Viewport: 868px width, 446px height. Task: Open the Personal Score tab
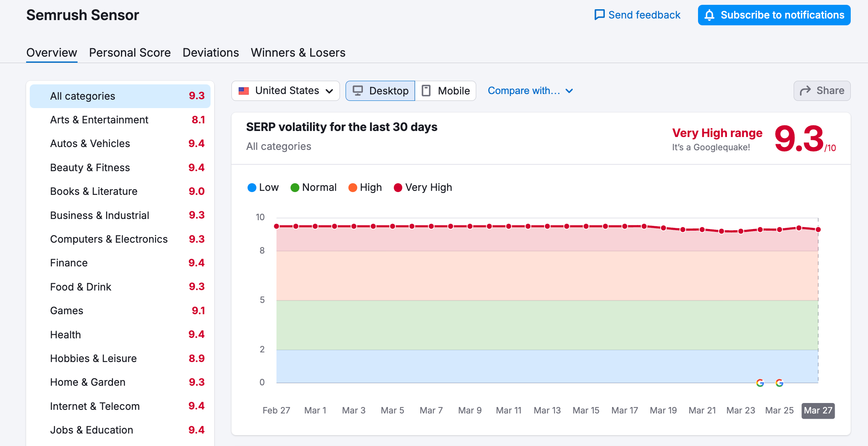point(130,53)
